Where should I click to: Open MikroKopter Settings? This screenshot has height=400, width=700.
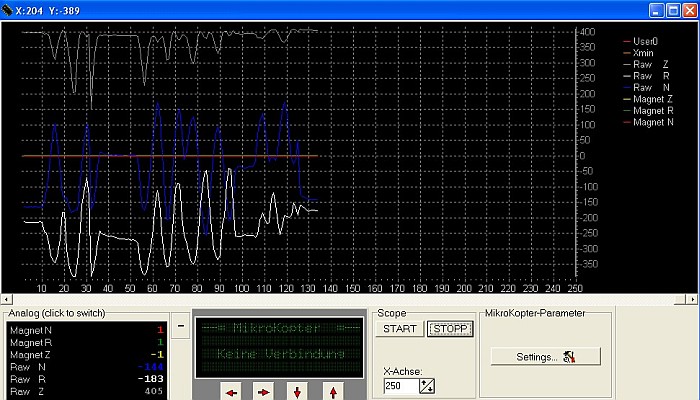tap(544, 356)
